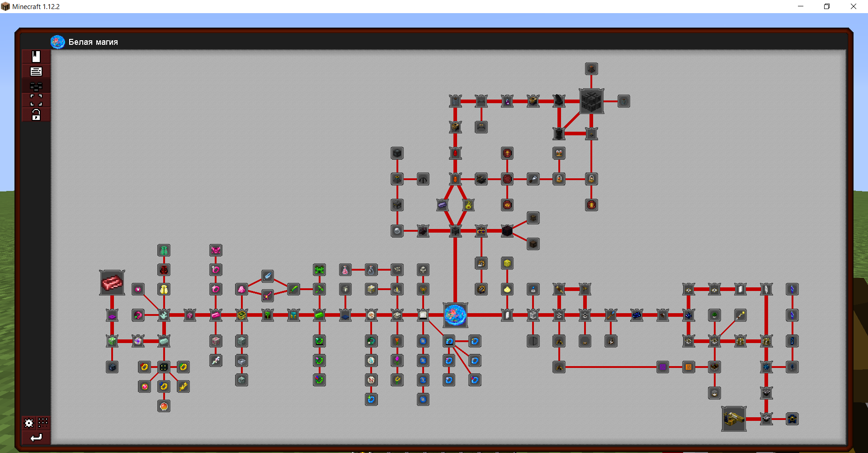Open the green pickaxe quest node
868x453 pixels.
[319, 289]
